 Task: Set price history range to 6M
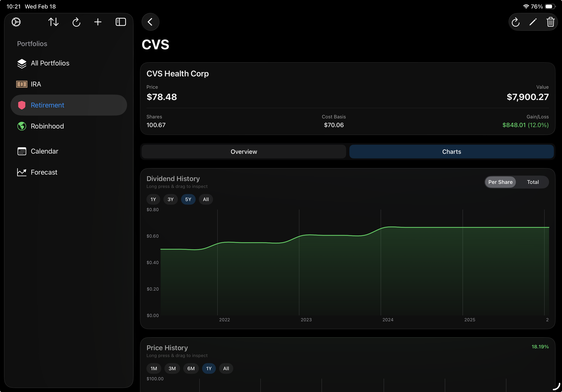[x=191, y=368]
